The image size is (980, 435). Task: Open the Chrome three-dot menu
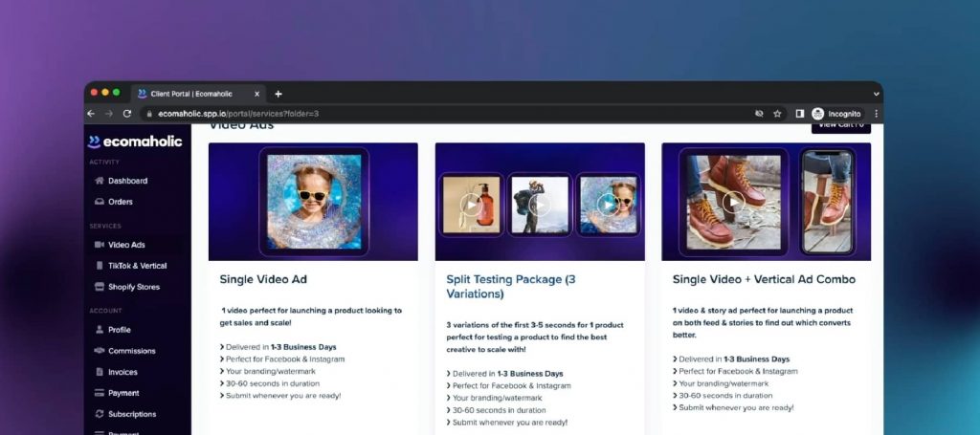[x=876, y=113]
